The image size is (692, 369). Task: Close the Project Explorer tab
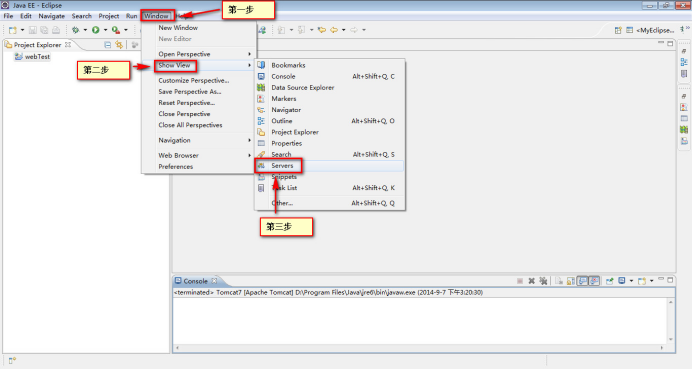click(x=68, y=45)
